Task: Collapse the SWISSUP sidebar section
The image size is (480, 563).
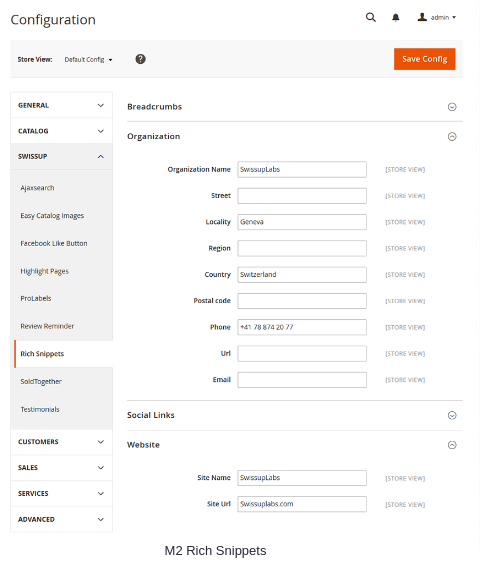Action: click(x=61, y=157)
